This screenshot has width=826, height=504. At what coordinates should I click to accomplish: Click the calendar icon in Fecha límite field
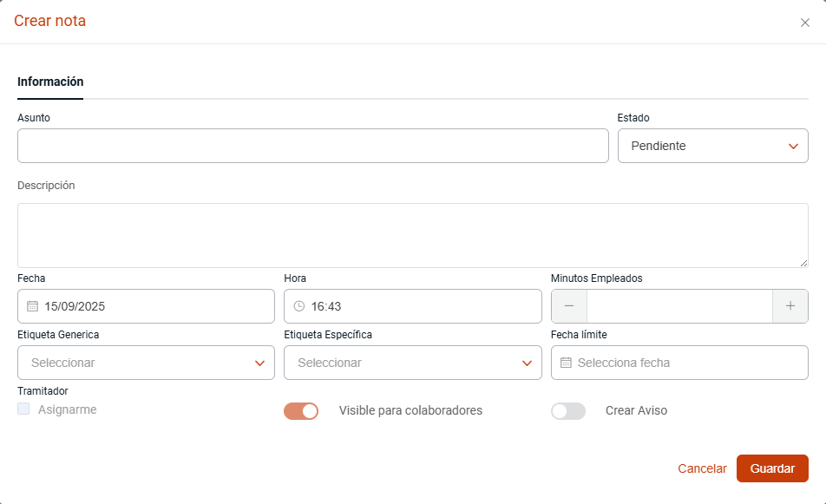566,363
